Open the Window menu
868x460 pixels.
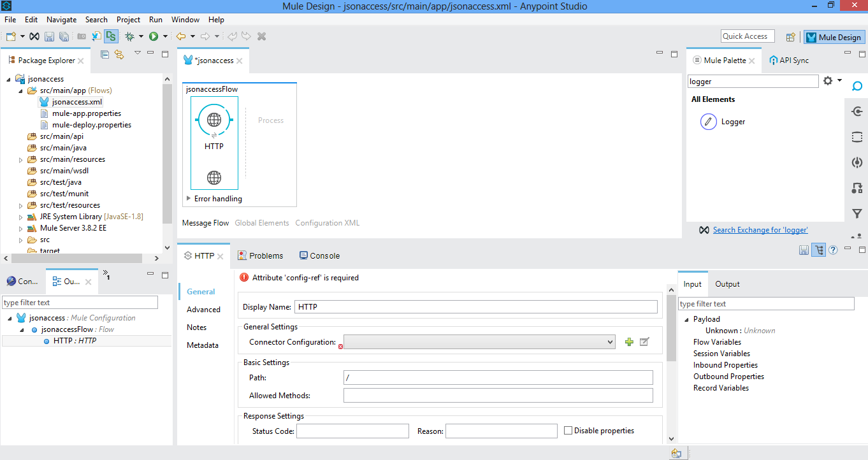pyautogui.click(x=185, y=20)
